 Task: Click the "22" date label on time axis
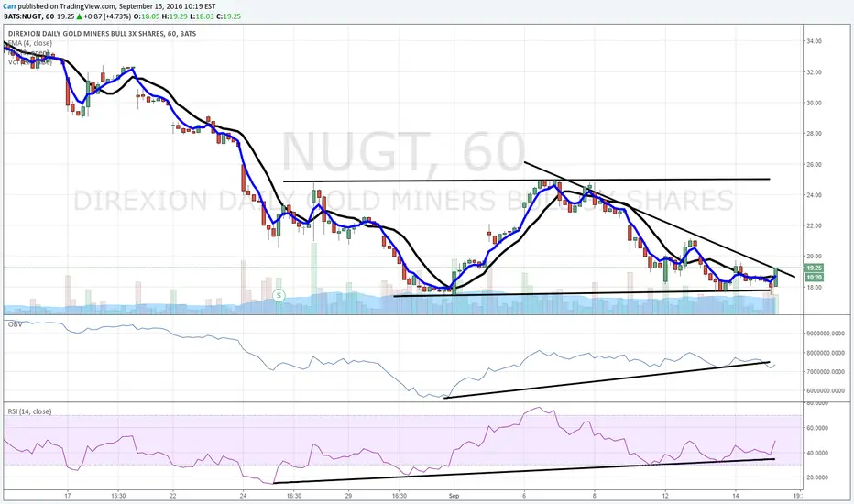coord(172,496)
